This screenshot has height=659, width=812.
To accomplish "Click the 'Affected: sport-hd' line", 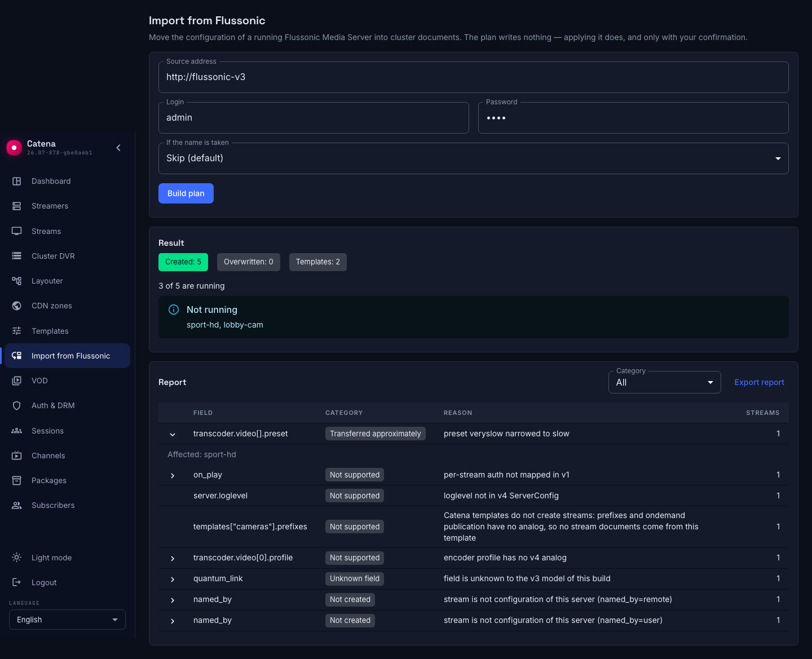I will 202,454.
